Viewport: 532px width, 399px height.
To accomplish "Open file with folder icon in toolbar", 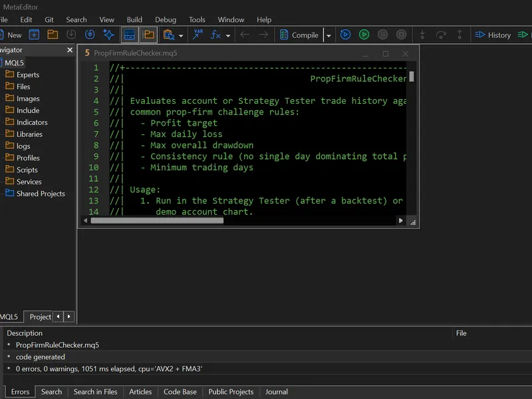I will (53, 35).
